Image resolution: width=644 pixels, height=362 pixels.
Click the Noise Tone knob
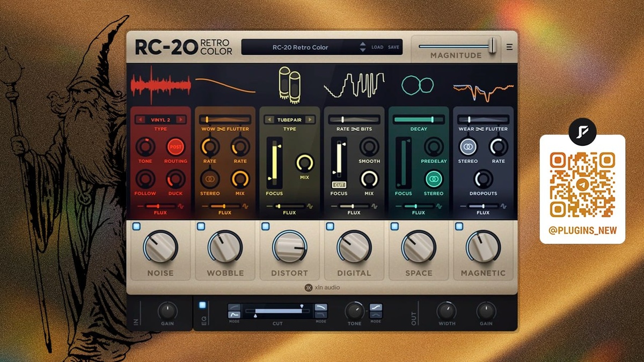pos(145,146)
